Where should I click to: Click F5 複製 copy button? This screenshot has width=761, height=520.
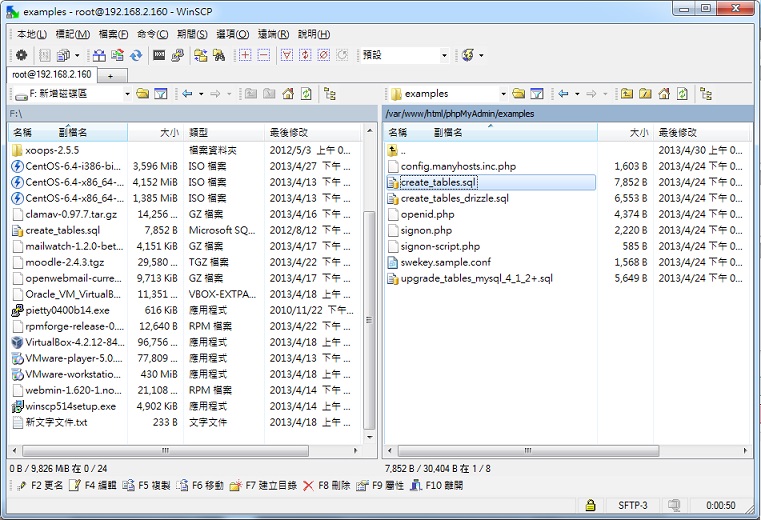pyautogui.click(x=147, y=485)
